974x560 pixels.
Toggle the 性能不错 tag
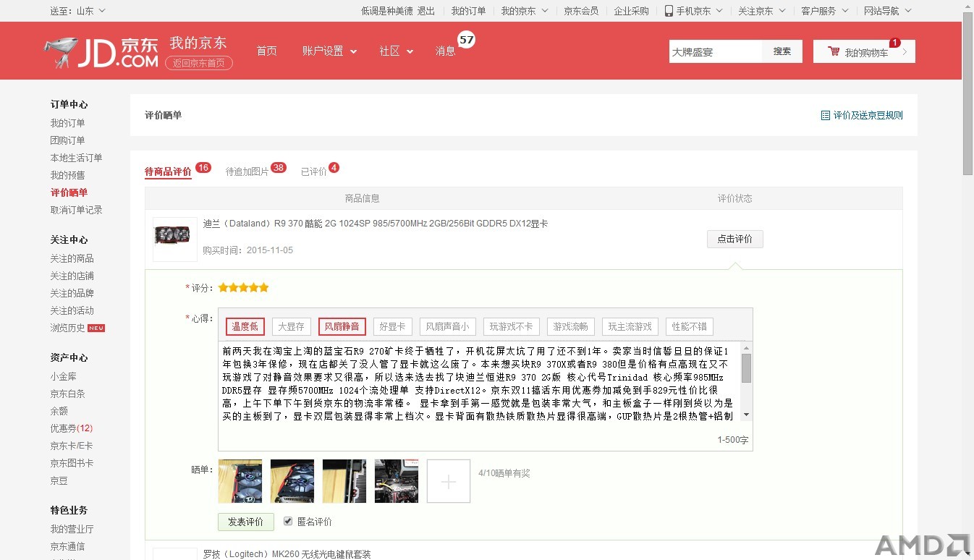(x=690, y=326)
